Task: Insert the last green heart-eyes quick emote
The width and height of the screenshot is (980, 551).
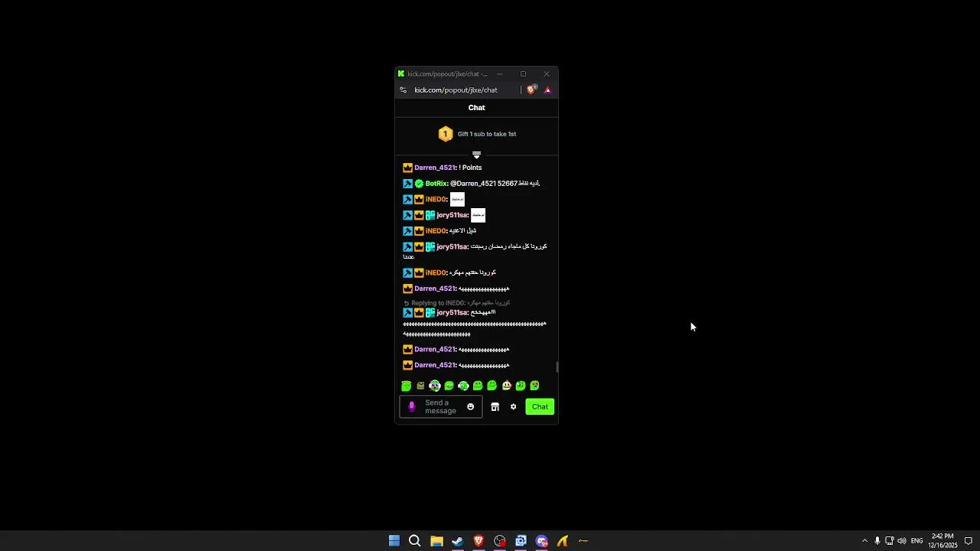Action: coord(534,386)
